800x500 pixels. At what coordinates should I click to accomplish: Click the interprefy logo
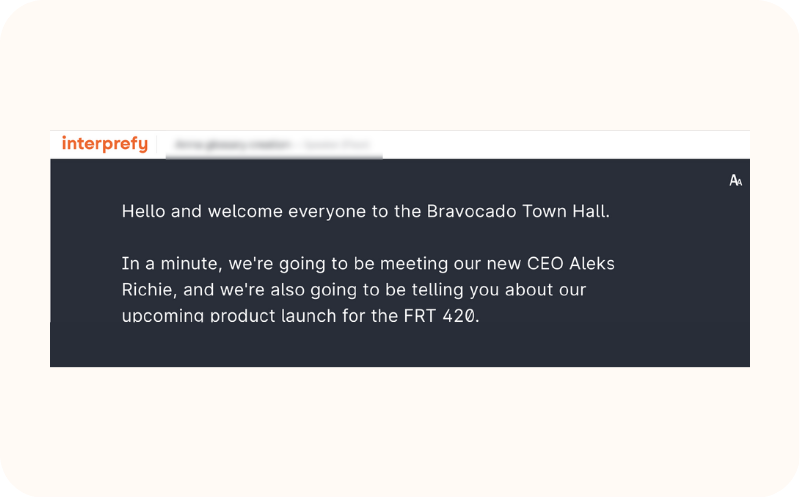click(104, 144)
